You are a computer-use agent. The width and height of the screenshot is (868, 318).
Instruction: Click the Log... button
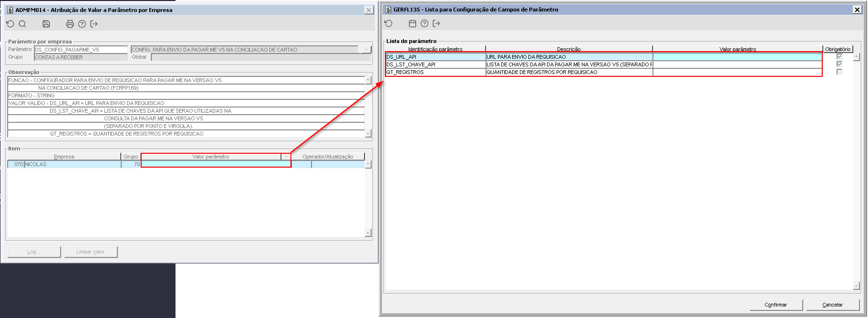(34, 252)
